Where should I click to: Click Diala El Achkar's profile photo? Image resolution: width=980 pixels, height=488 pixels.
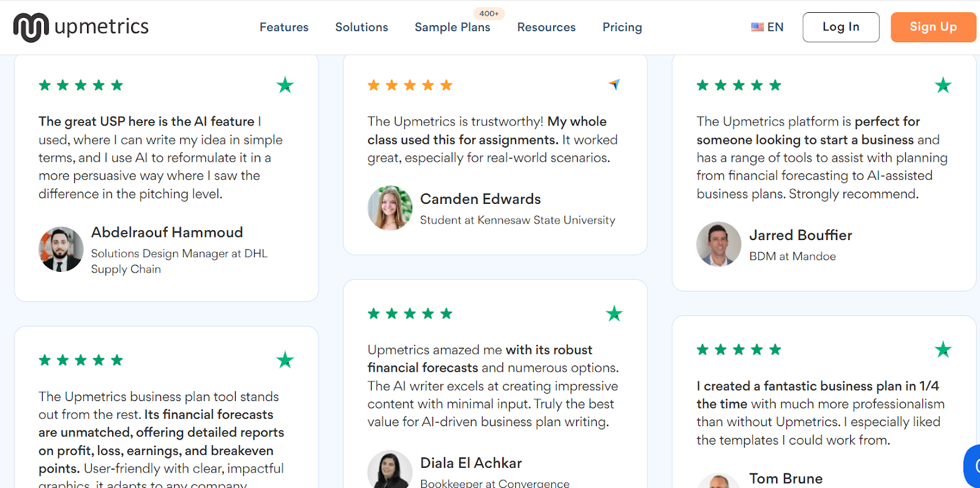coord(390,470)
